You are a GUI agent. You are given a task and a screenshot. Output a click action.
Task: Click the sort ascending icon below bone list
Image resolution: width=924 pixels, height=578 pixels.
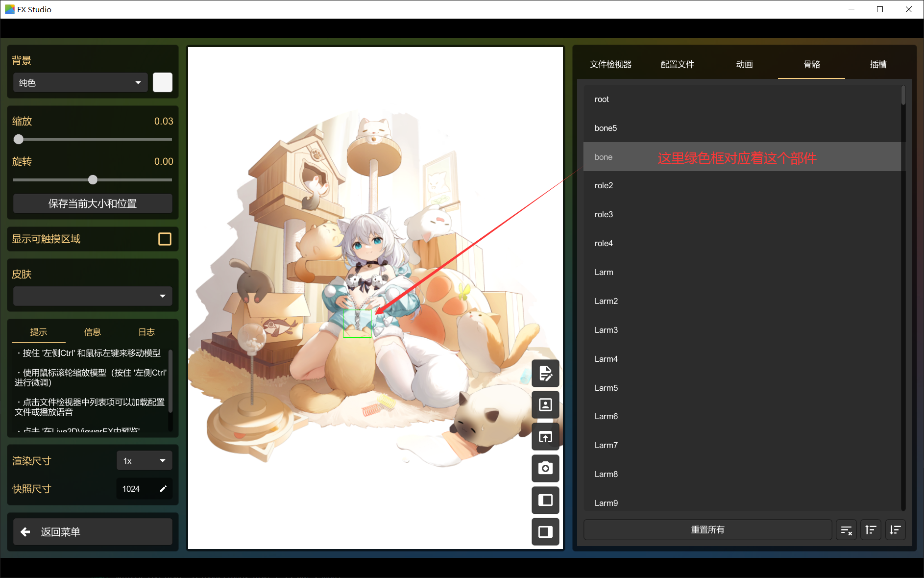[x=871, y=529]
